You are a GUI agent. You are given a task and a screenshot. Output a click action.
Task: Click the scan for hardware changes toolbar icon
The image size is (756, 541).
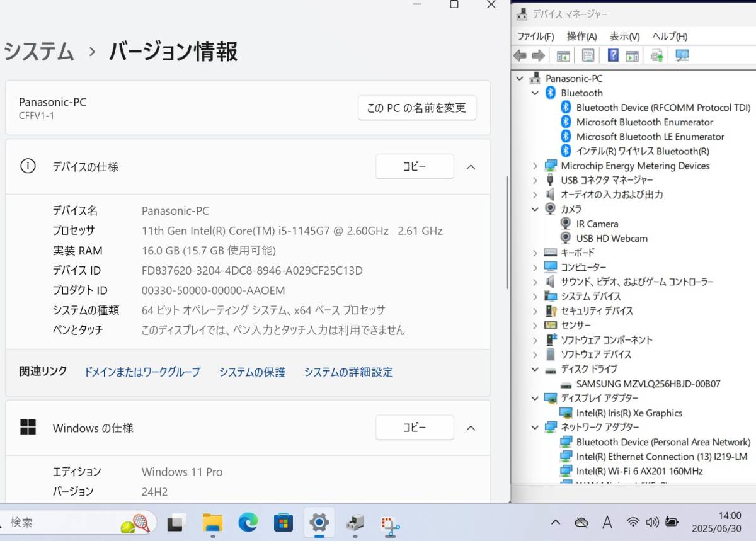pyautogui.click(x=682, y=55)
